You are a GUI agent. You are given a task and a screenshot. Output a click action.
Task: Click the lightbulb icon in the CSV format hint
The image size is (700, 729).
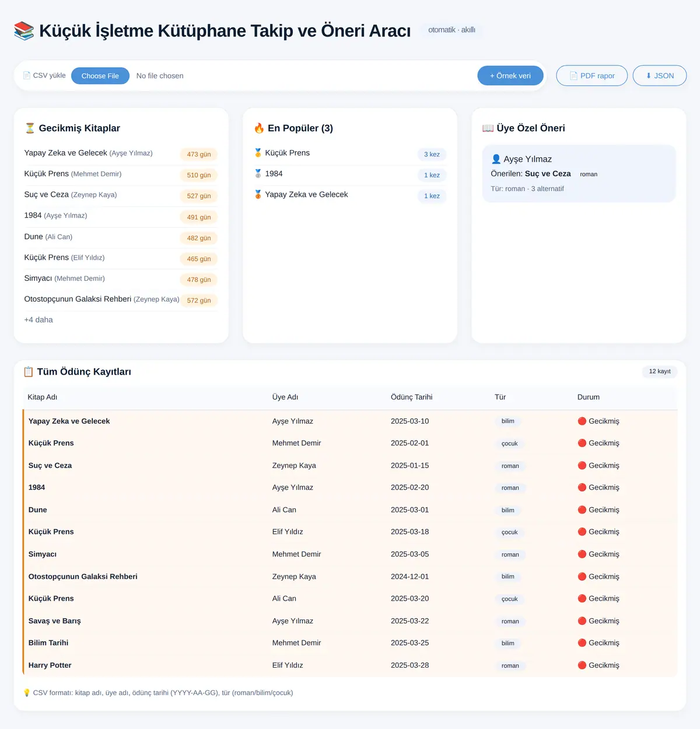[27, 693]
